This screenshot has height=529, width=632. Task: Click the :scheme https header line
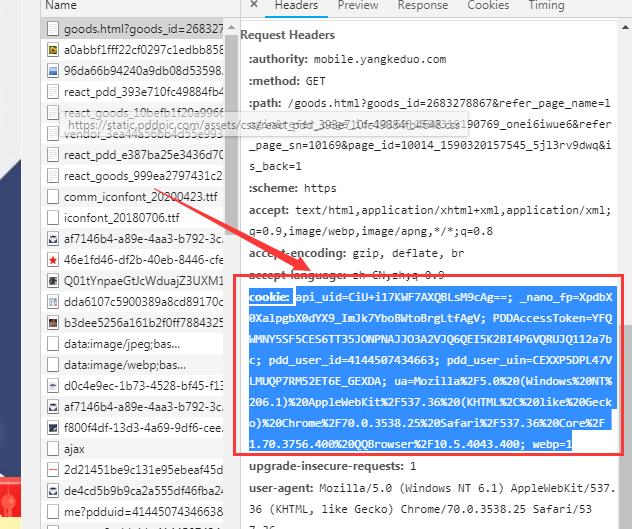293,188
